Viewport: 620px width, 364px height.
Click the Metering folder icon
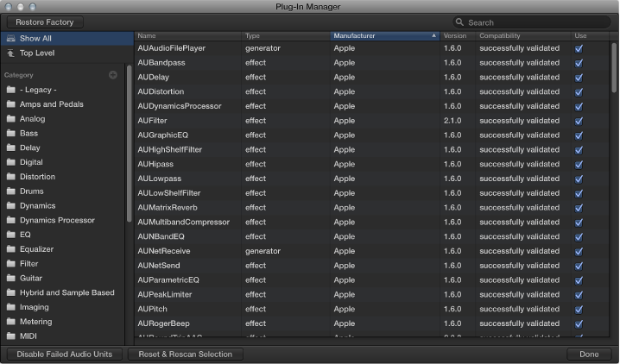click(11, 322)
